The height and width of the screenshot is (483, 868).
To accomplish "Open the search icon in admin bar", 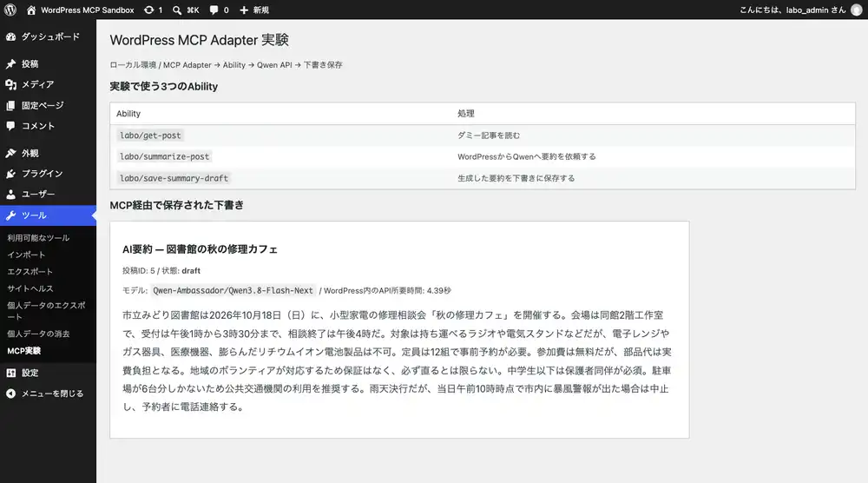I will point(176,10).
